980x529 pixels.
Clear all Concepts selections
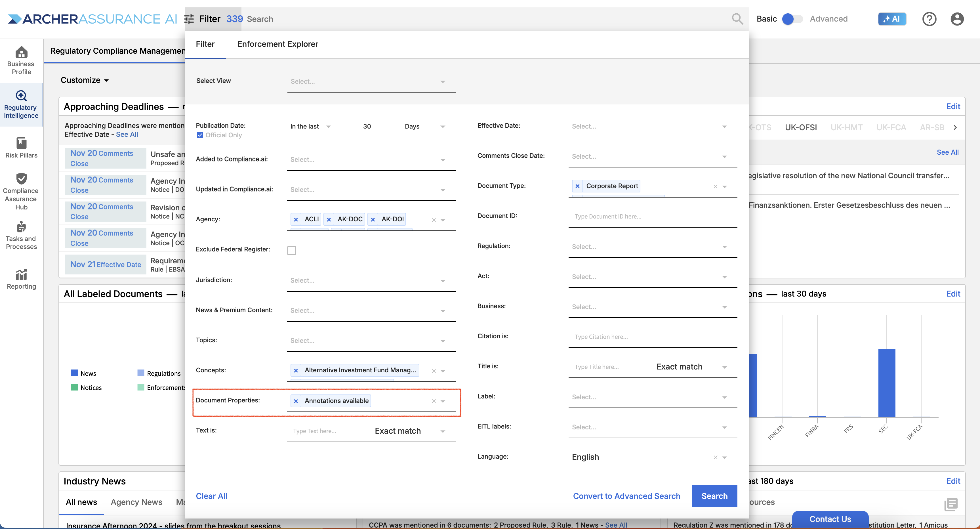(x=433, y=371)
